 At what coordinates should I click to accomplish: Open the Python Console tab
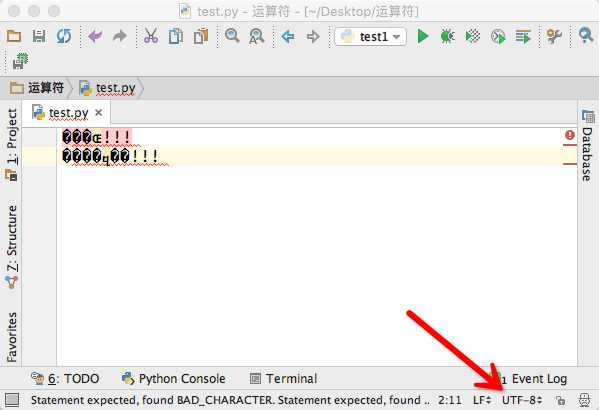point(174,379)
